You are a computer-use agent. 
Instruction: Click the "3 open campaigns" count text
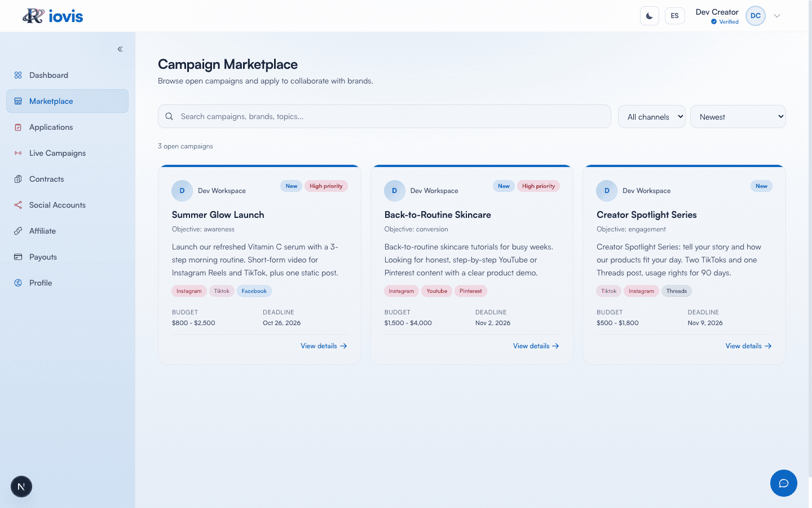tap(186, 146)
